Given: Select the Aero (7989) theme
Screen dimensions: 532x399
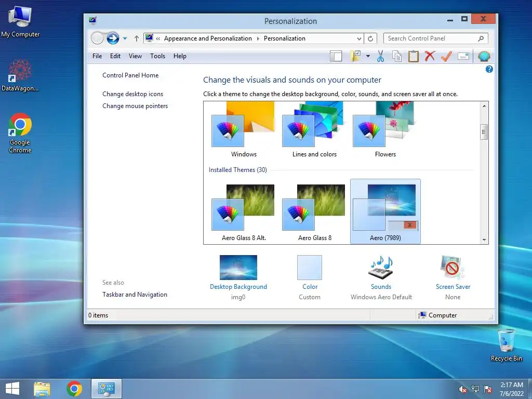Looking at the screenshot, I should (385, 212).
